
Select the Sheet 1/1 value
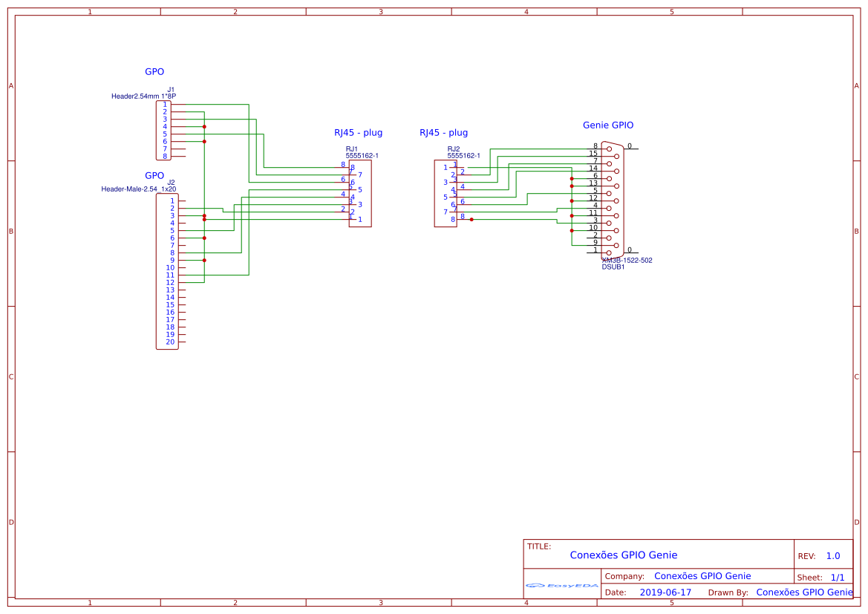tap(837, 577)
